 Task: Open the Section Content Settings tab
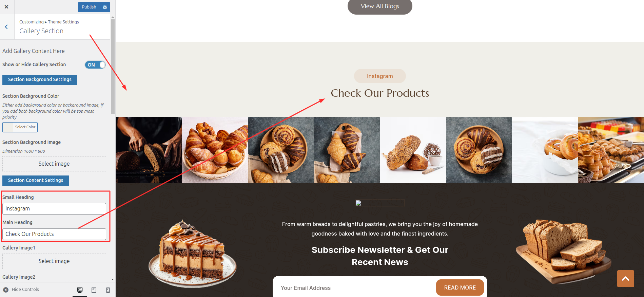pos(36,180)
